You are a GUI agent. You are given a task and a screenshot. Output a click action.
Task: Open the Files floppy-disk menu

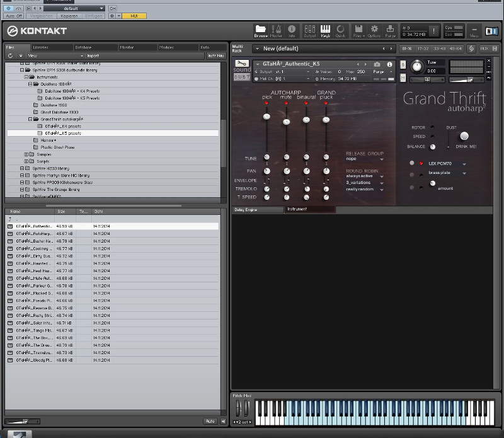click(358, 31)
